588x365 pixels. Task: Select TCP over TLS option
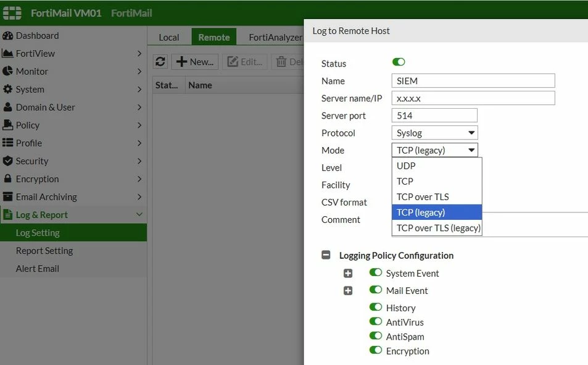437,197
